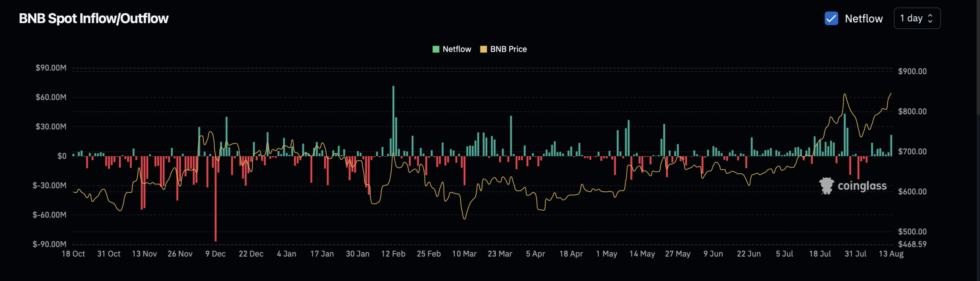Viewport: 980px width, 281px height.
Task: Uncheck the Netflow checkbox
Action: click(x=831, y=18)
